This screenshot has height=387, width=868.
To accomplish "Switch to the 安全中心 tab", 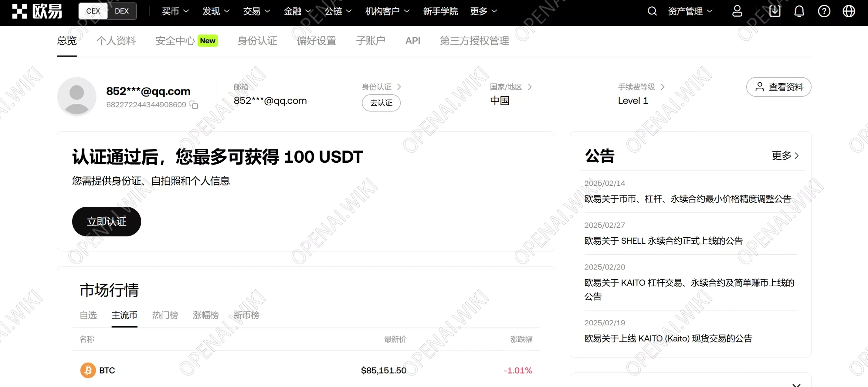I will tap(175, 41).
